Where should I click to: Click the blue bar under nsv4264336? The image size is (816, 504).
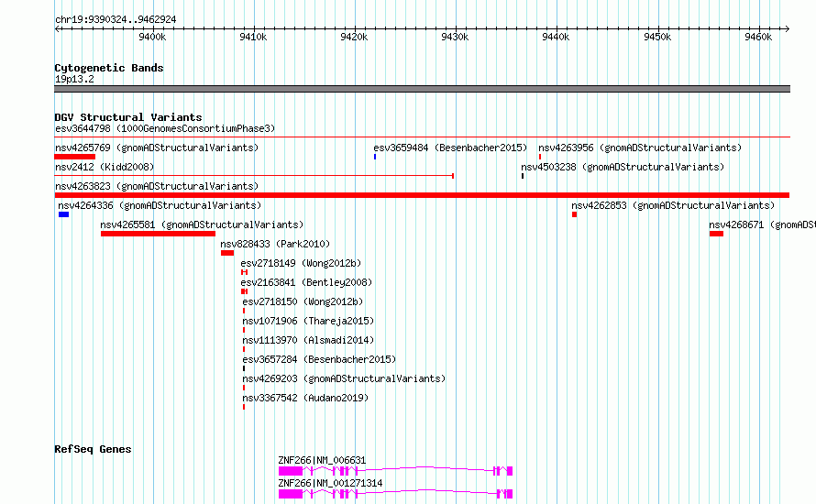pyautogui.click(x=63, y=214)
